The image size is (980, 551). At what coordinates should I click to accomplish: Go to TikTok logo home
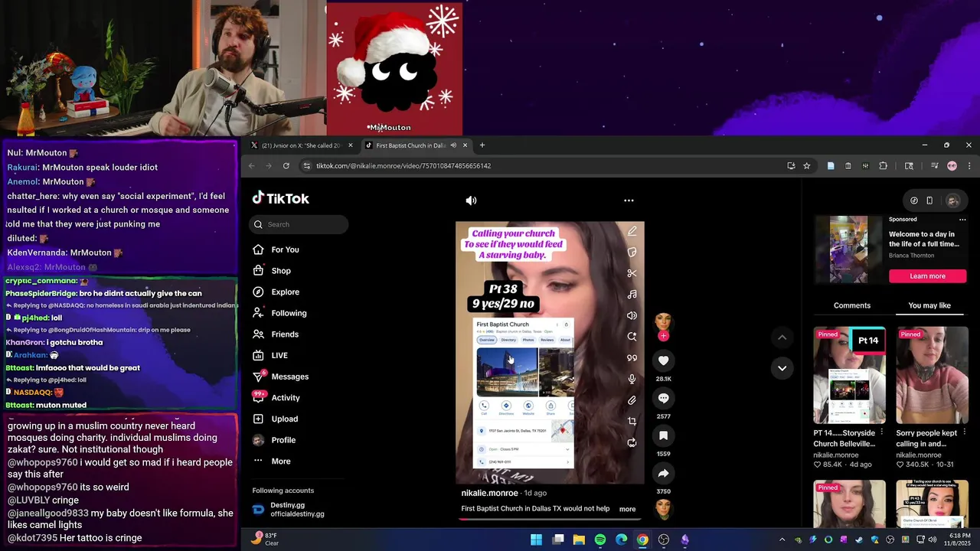click(281, 198)
